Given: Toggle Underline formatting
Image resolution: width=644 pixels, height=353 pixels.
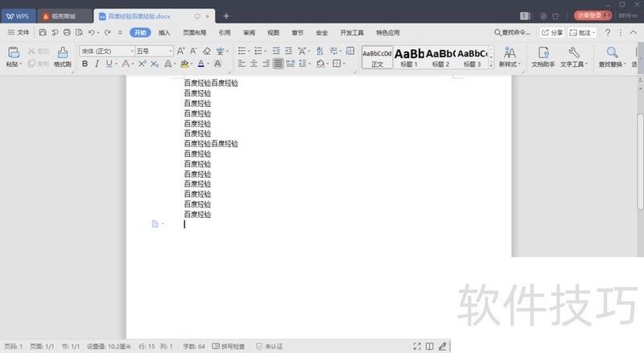Looking at the screenshot, I should tap(109, 64).
